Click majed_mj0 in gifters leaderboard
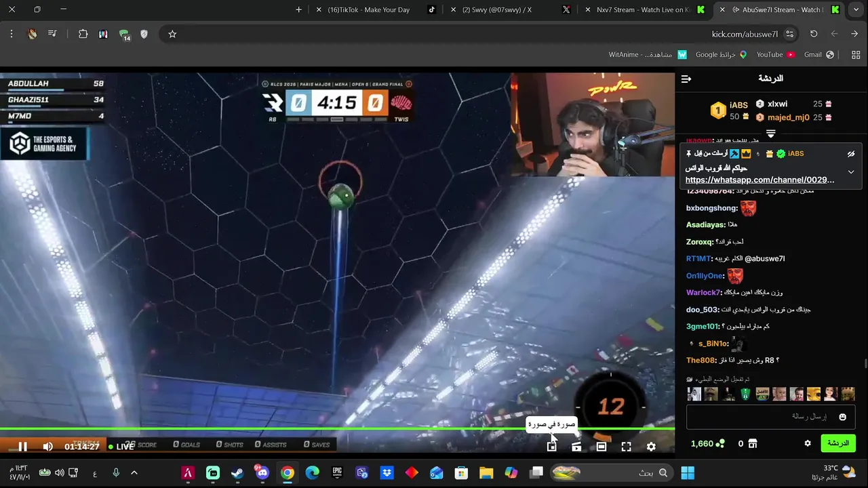Viewport: 868px width, 488px height. coord(788,117)
